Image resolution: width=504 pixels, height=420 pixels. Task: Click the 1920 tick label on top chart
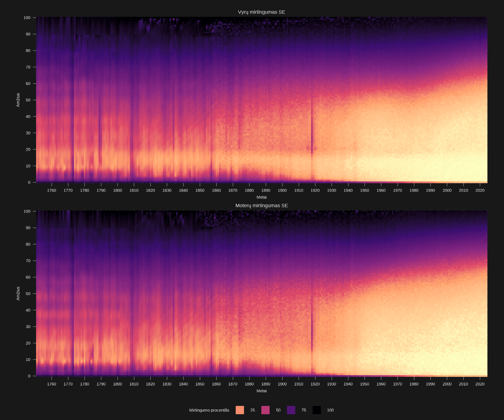pyautogui.click(x=315, y=190)
